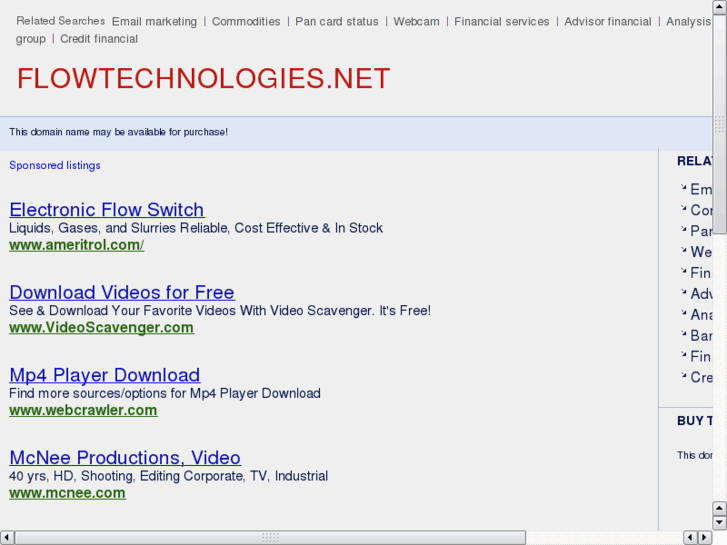This screenshot has width=727, height=545.
Task: Click the sidebar arrow bullet beside 'We'
Action: click(x=683, y=250)
